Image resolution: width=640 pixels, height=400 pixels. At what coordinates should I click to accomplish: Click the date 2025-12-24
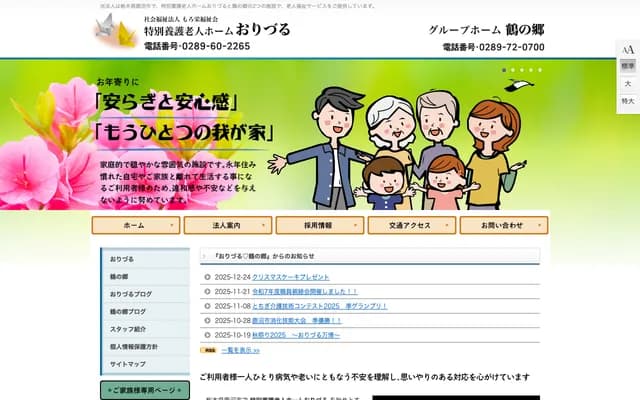click(233, 277)
